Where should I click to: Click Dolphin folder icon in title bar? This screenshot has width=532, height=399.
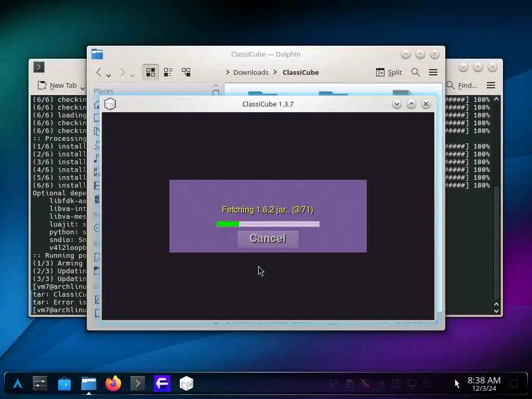click(x=97, y=54)
